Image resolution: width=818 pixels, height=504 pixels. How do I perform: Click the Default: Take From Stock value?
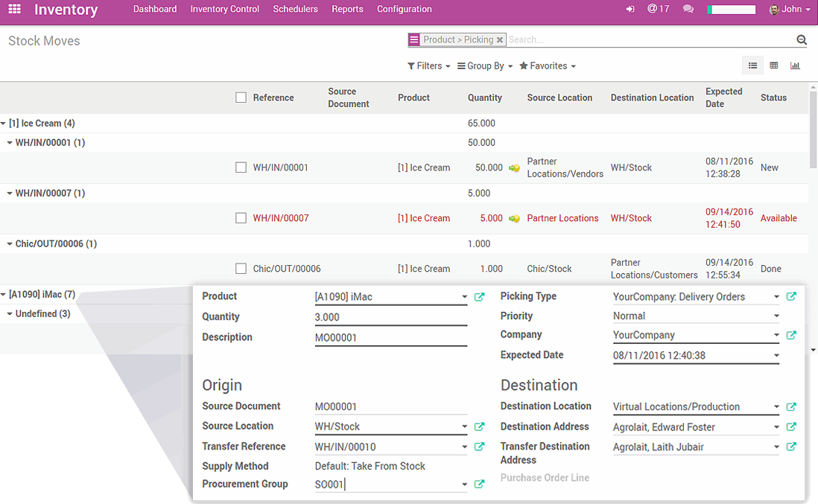[x=370, y=466]
